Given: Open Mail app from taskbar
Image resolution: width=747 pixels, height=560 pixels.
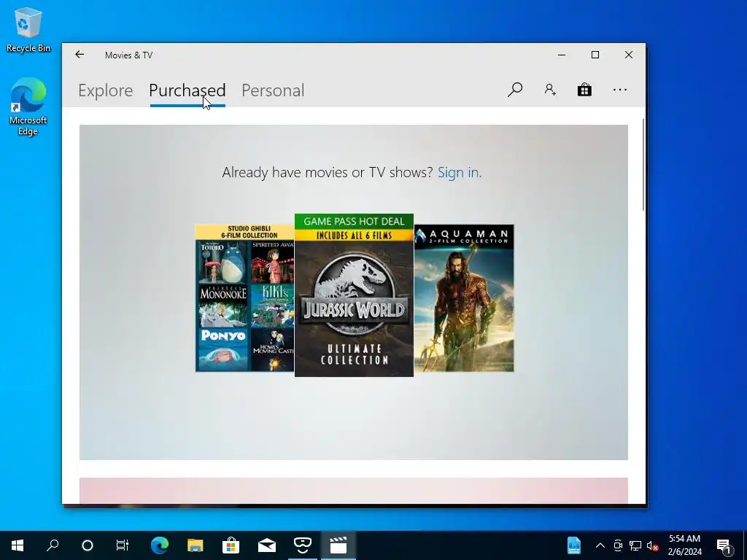Looking at the screenshot, I should [x=267, y=545].
